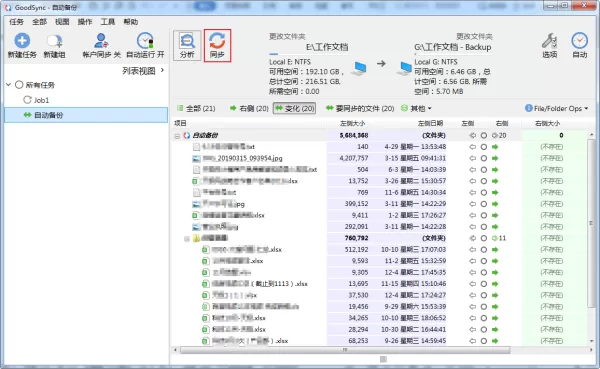Select Job1 in task list
This screenshot has width=600, height=369.
click(x=41, y=100)
